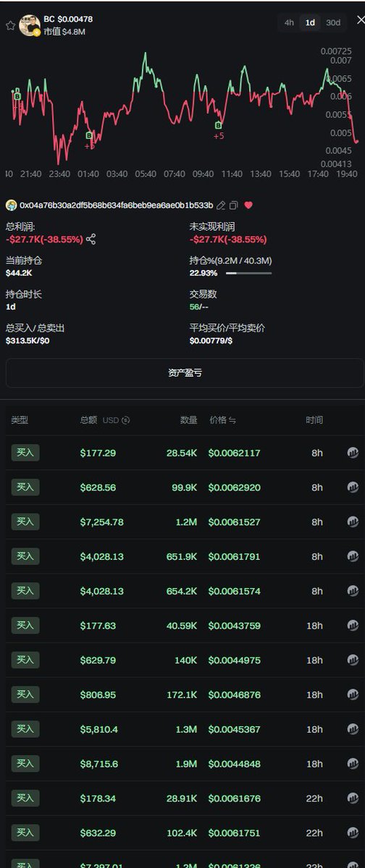365x868 pixels.
Task: Favorite the BC token with star icon
Action: 10,25
